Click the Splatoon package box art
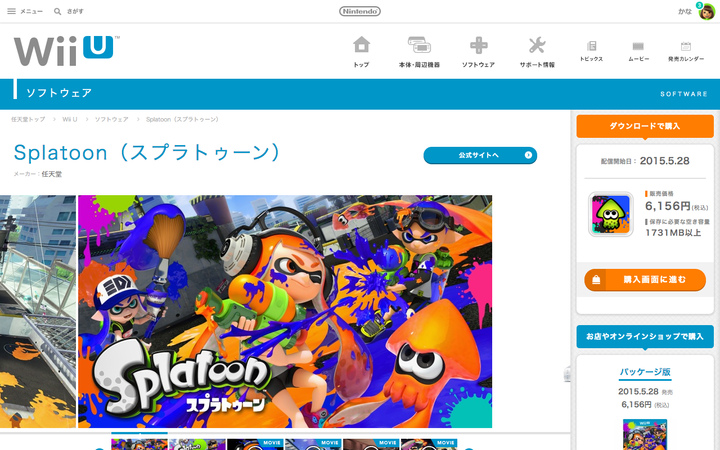Screen dimensions: 720x450 coord(645,434)
